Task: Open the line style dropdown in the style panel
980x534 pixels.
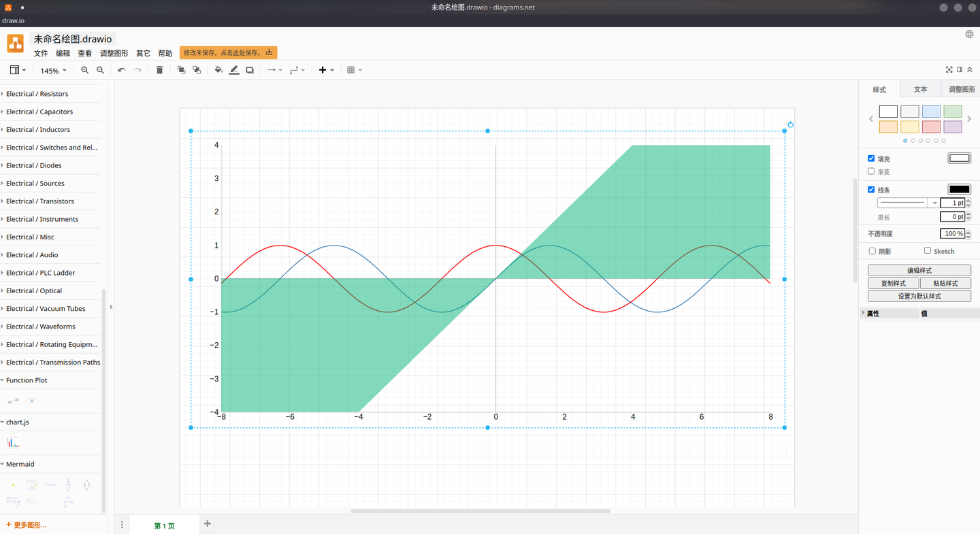Action: [x=934, y=202]
